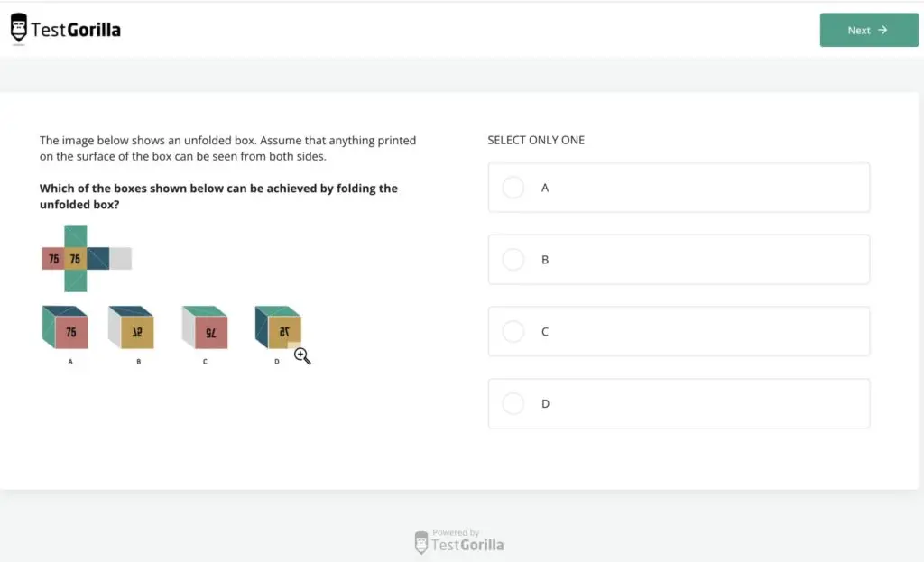This screenshot has width=924, height=562.
Task: Click the folded cube labeled B
Action: [132, 327]
